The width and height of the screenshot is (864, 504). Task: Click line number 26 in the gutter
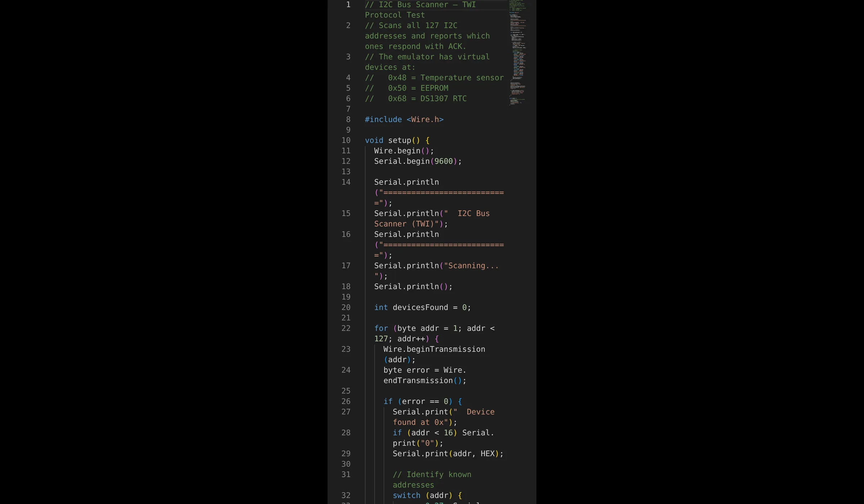click(x=346, y=401)
